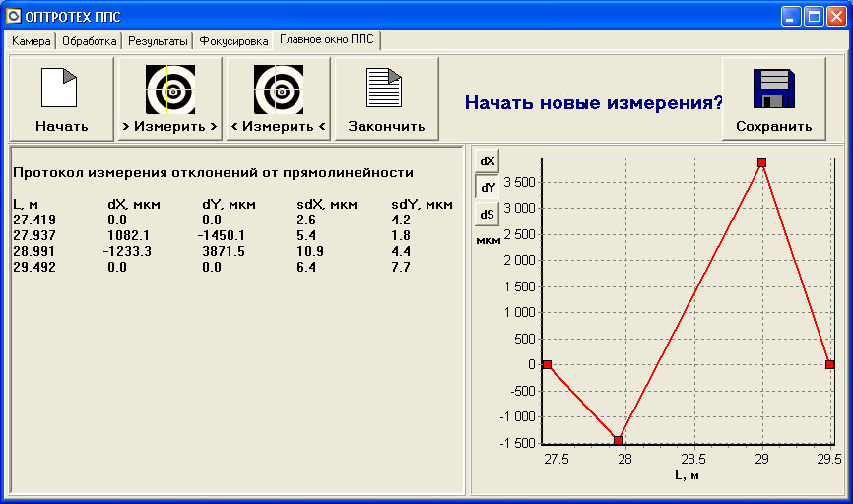Switch the graph to dS
Screen dimensions: 853x504
(x=487, y=215)
